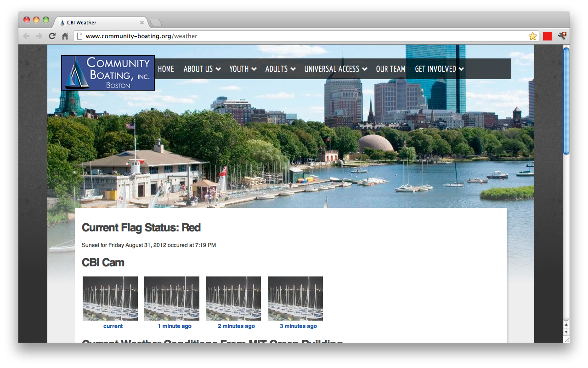Open the wrench settings menu

[562, 36]
